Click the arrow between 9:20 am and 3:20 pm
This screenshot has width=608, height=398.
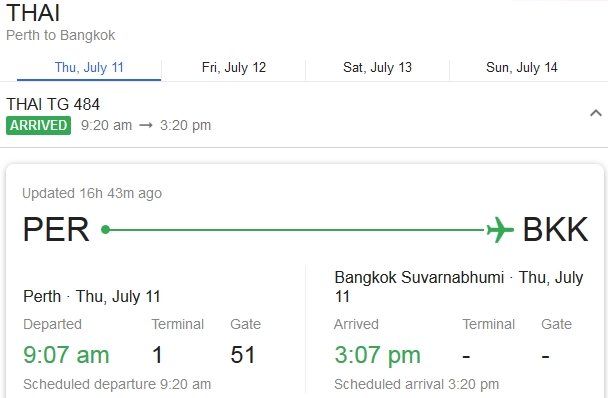[146, 125]
